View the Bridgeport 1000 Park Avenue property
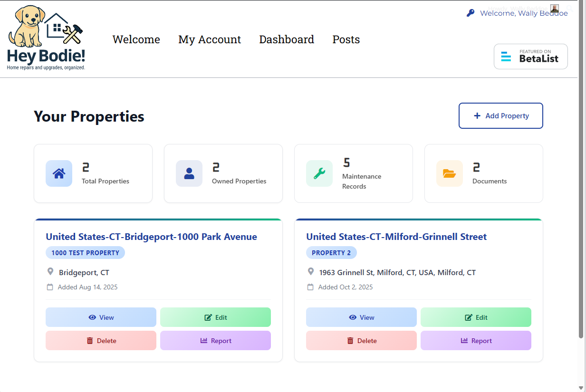This screenshot has height=392, width=586. [101, 317]
